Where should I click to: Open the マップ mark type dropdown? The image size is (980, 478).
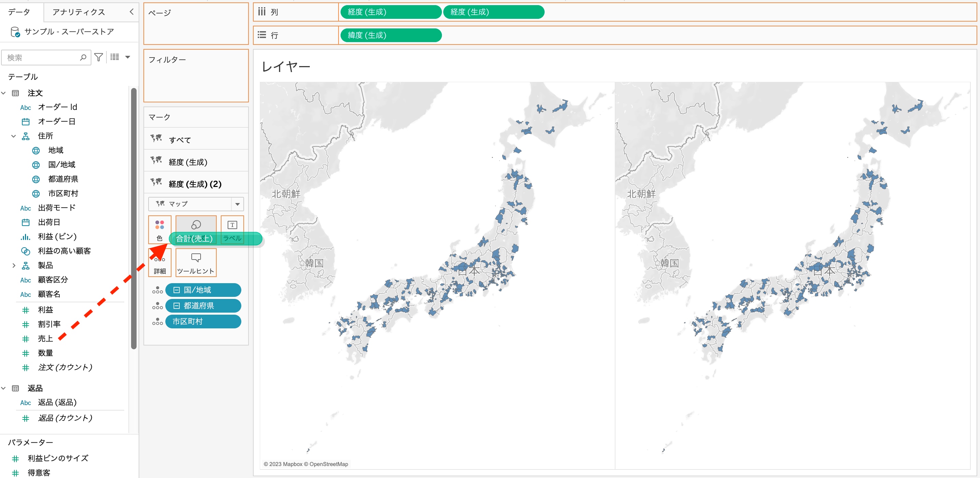click(196, 204)
